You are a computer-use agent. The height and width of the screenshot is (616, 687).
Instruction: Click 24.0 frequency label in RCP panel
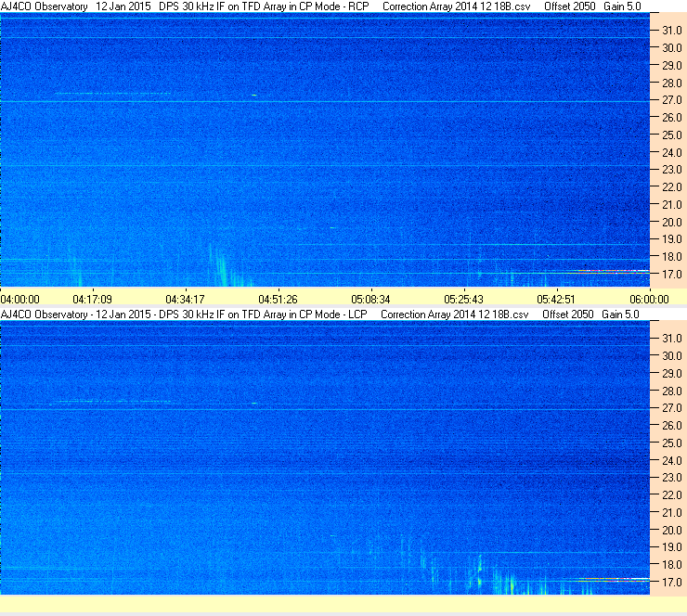(671, 153)
